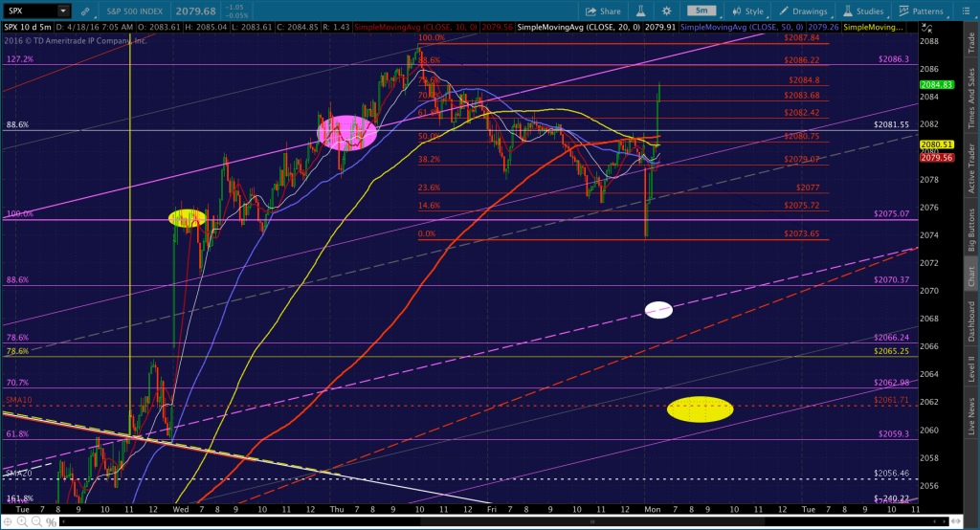Click the $2056.46 SMA20 level label

(892, 474)
